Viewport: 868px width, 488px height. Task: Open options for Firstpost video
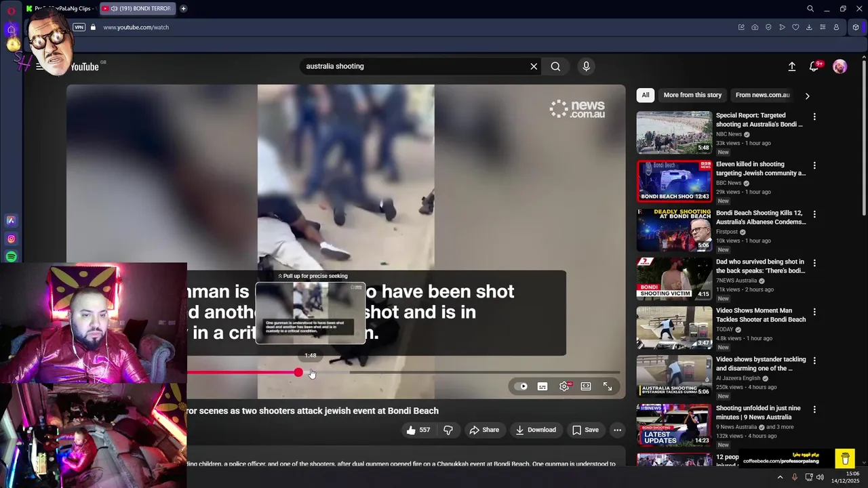click(x=814, y=214)
